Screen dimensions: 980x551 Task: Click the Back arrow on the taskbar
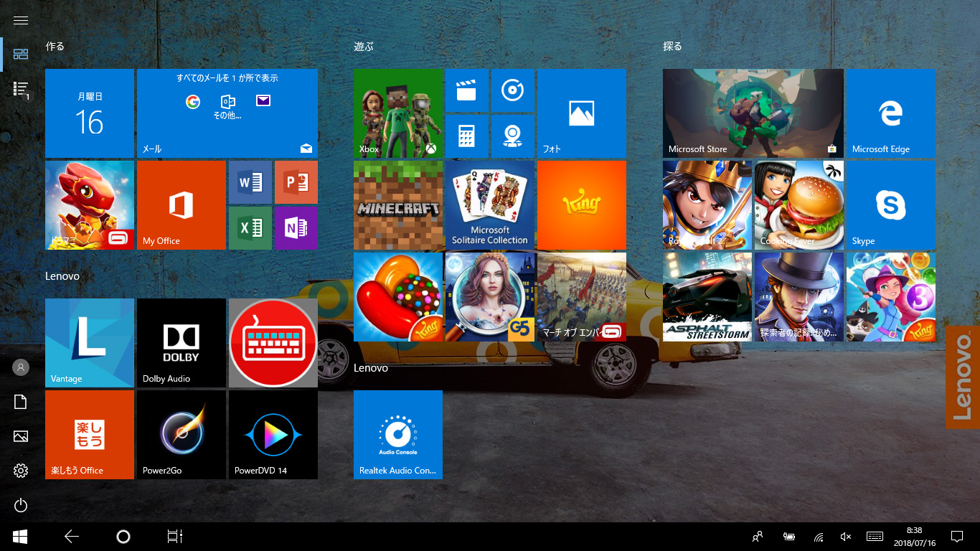point(71,537)
